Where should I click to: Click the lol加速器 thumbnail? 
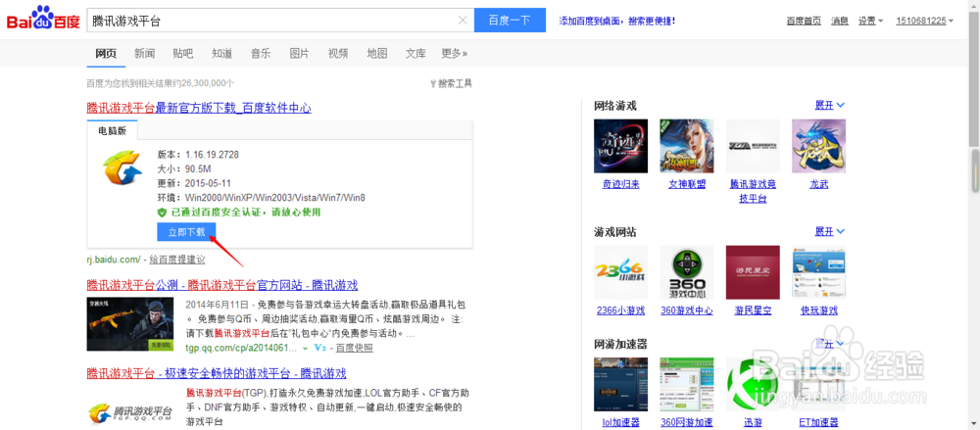620,384
